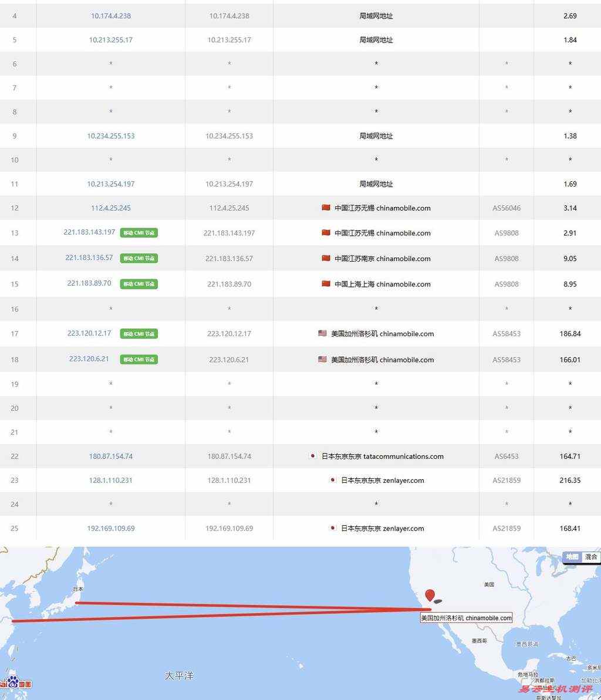Select gray IP 180.87.154.74 in third column

(x=229, y=456)
